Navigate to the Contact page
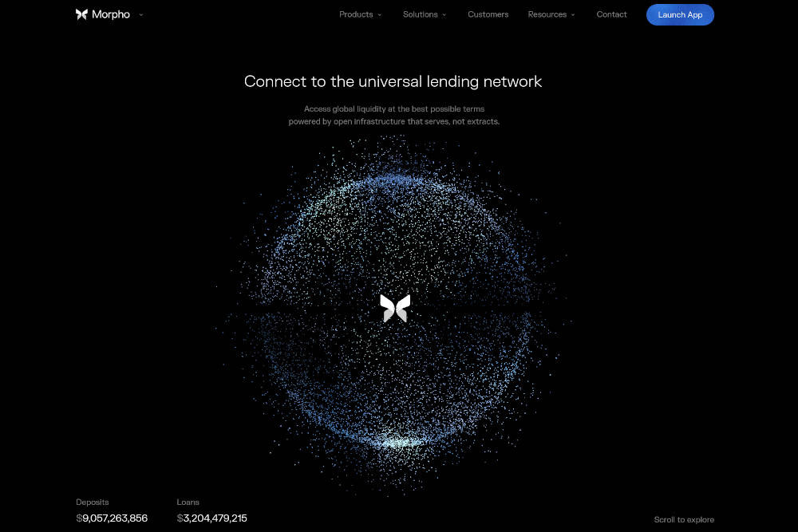The width and height of the screenshot is (798, 532). [x=611, y=14]
